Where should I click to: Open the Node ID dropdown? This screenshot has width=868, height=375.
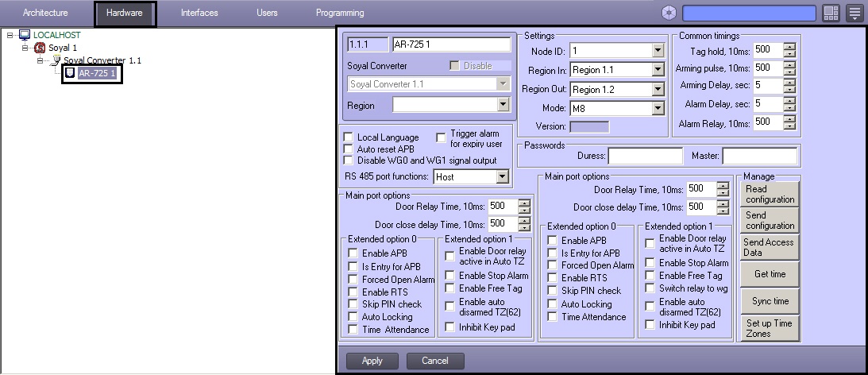[658, 51]
